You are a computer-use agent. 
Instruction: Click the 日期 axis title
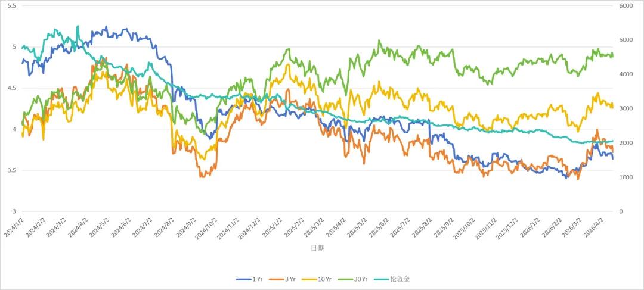coord(317,248)
